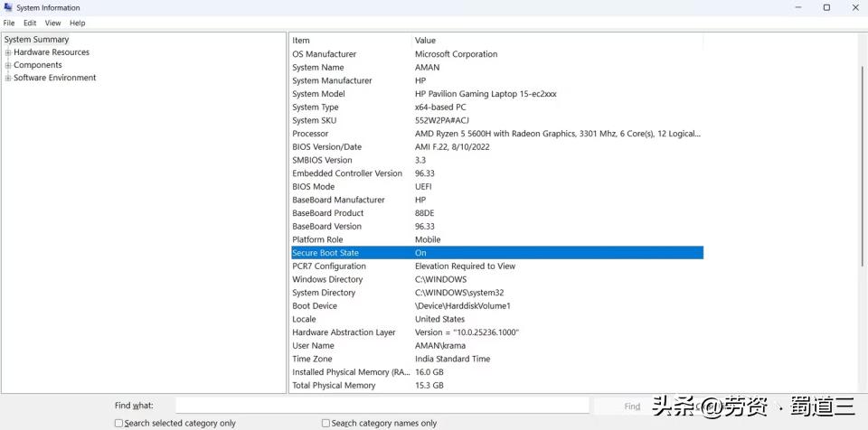Image resolution: width=868 pixels, height=430 pixels.
Task: Select the BaseBoard Version row
Action: click(497, 227)
